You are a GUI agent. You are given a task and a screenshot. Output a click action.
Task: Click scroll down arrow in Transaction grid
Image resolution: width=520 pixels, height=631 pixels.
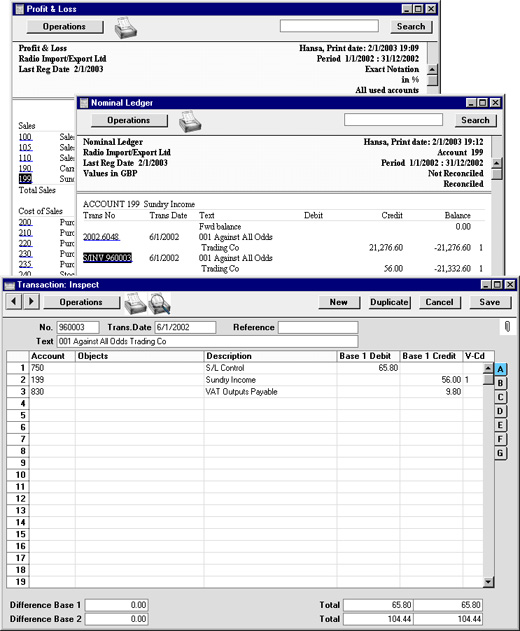point(488,582)
